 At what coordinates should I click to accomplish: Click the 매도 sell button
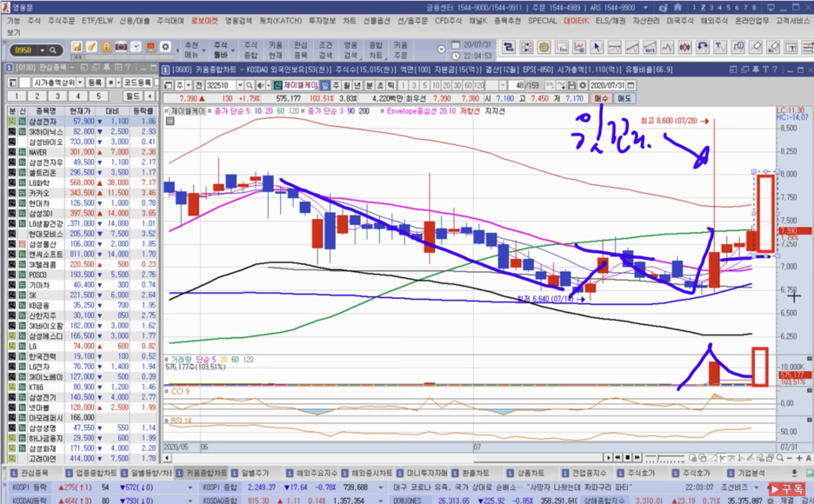click(x=624, y=98)
